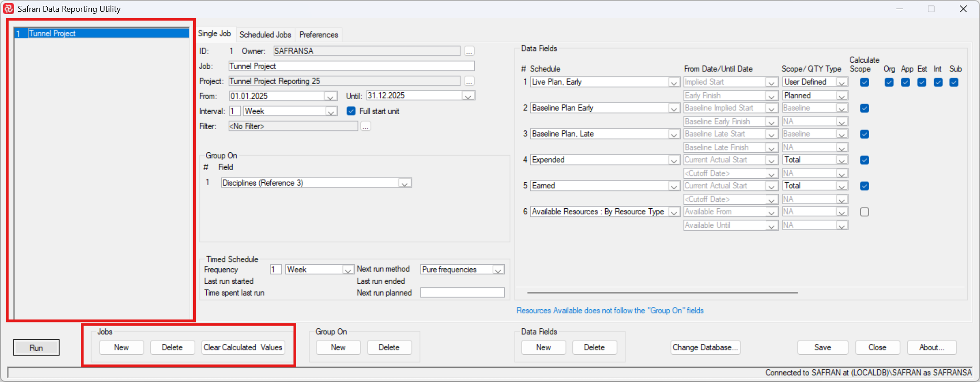980x382 pixels.
Task: Toggle Calculate Scope for Baseline Plan Early
Action: pyautogui.click(x=865, y=108)
